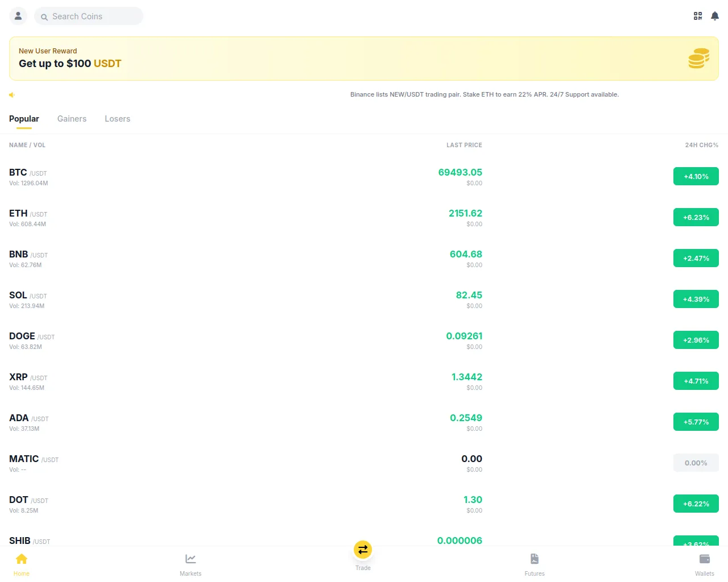Open the New User Reward banner
This screenshot has height=582, width=728.
pos(364,59)
